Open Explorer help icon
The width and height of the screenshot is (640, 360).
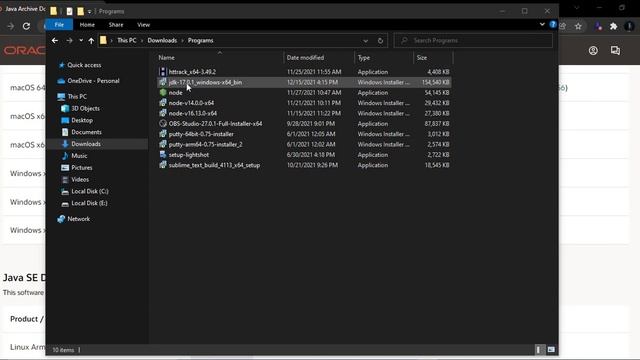[553, 24]
